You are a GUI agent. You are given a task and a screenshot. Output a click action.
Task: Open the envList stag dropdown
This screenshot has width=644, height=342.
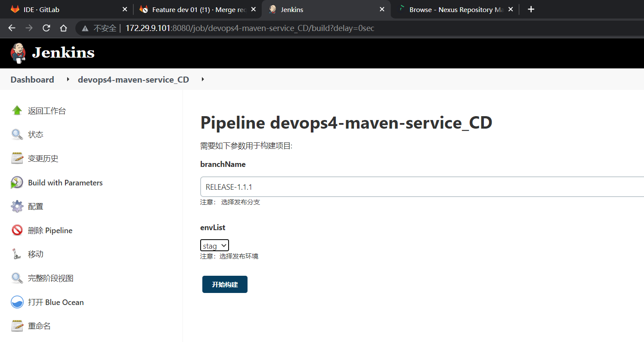[214, 246]
